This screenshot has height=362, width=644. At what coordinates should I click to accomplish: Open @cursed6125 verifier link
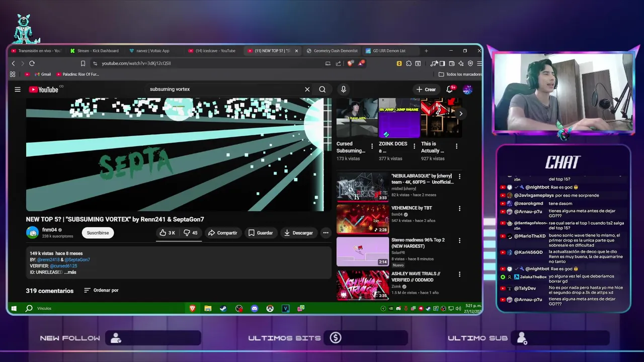(63, 266)
